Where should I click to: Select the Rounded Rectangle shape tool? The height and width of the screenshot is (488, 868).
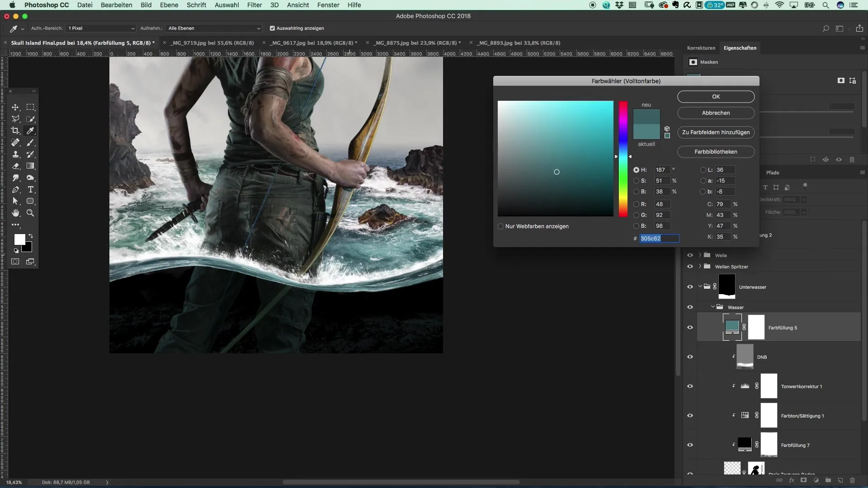point(30,201)
